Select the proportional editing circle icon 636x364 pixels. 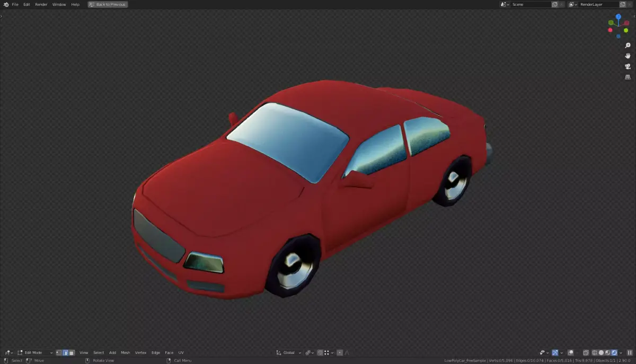click(339, 352)
